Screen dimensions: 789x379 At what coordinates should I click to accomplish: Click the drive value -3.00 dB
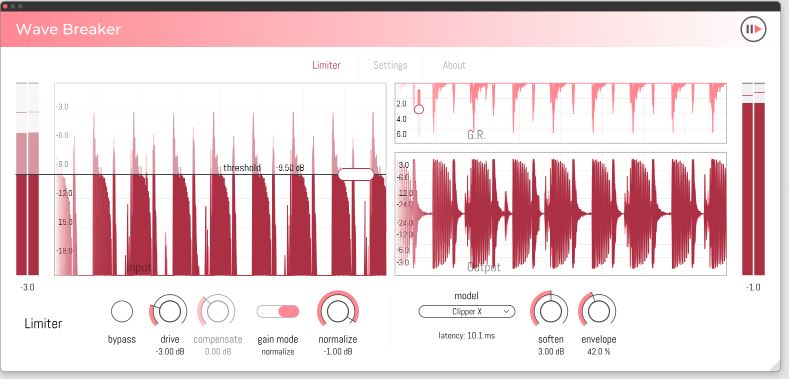coord(170,352)
